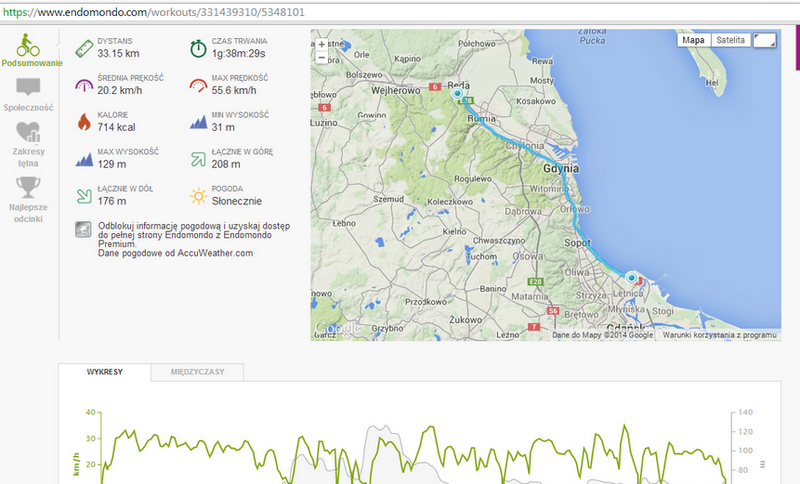Click the browser address bar URL

coord(154,12)
